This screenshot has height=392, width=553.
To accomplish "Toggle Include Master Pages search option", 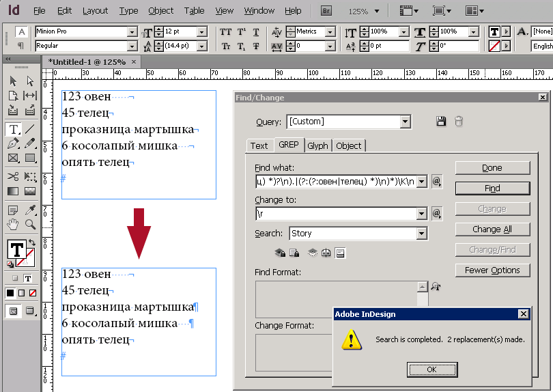I will (x=326, y=253).
